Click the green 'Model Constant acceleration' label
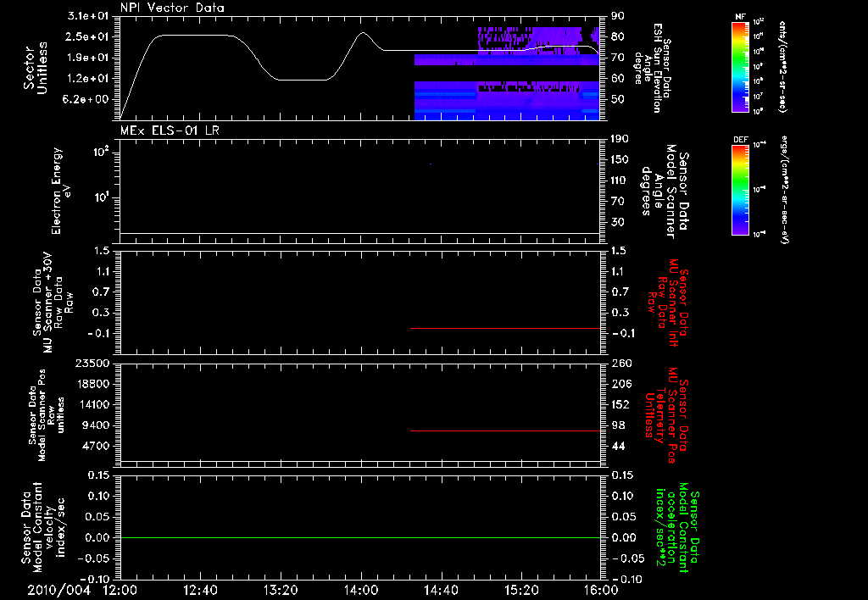This screenshot has width=868, height=600. point(677,527)
